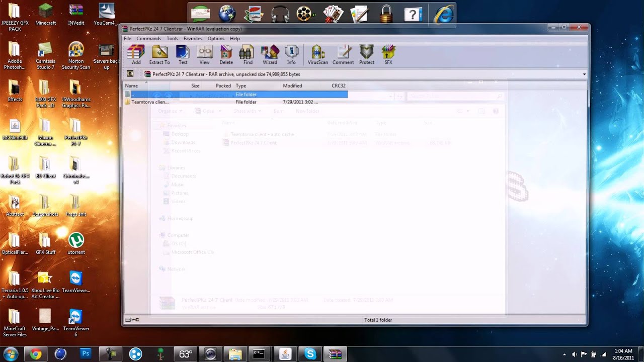Screen dimensions: 644x362
Task: Select the highlighted parent folder row
Action: (236, 94)
